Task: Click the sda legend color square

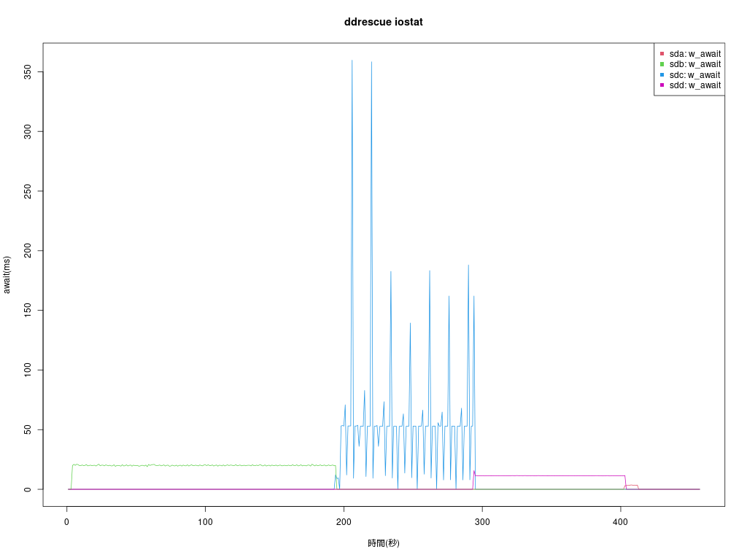Action: click(x=662, y=54)
